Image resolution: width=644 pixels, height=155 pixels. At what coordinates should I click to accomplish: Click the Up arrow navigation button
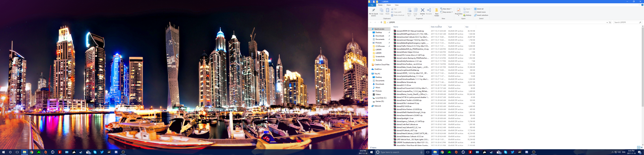[381, 23]
